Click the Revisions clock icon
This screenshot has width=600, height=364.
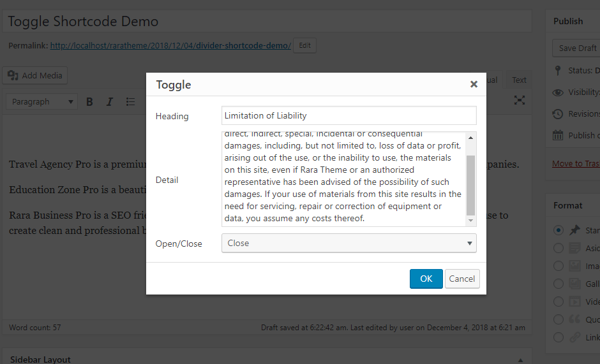(559, 113)
